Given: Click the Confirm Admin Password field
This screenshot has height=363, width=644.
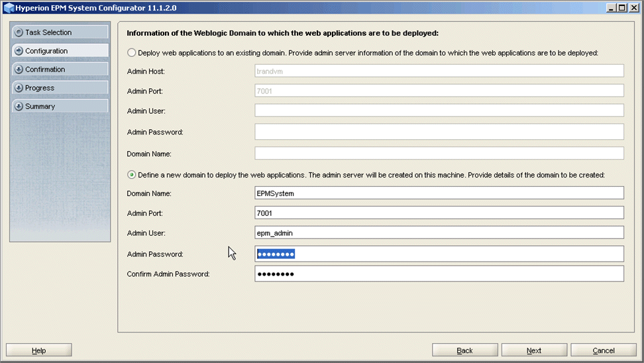Looking at the screenshot, I should [439, 274].
